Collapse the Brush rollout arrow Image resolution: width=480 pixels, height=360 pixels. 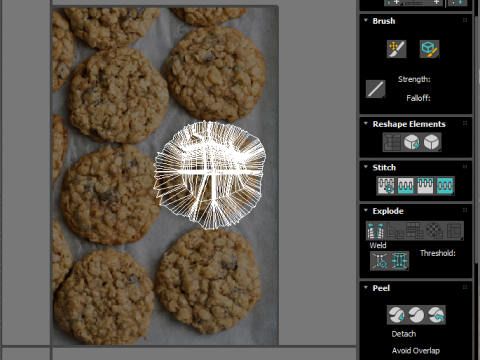366,21
